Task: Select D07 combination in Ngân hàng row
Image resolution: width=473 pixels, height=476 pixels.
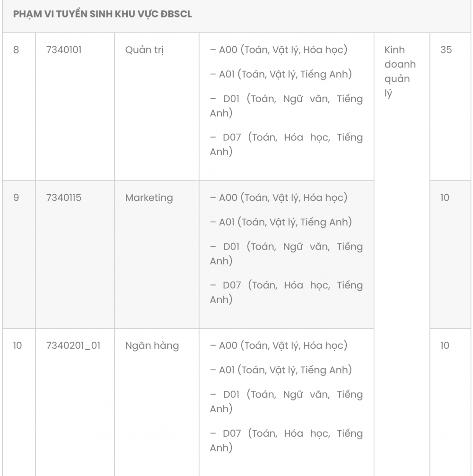Action: 286,440
